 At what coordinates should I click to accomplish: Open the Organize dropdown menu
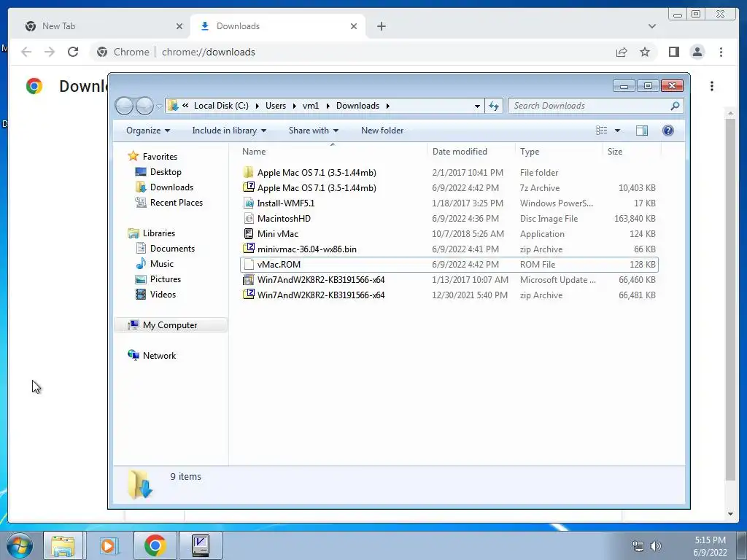pyautogui.click(x=148, y=131)
